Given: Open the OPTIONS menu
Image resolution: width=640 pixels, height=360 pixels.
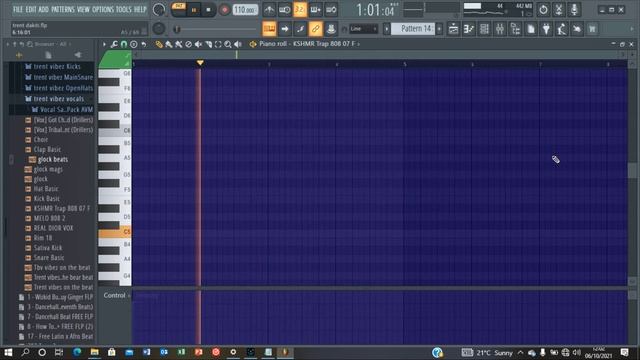Looking at the screenshot, I should 102,9.
